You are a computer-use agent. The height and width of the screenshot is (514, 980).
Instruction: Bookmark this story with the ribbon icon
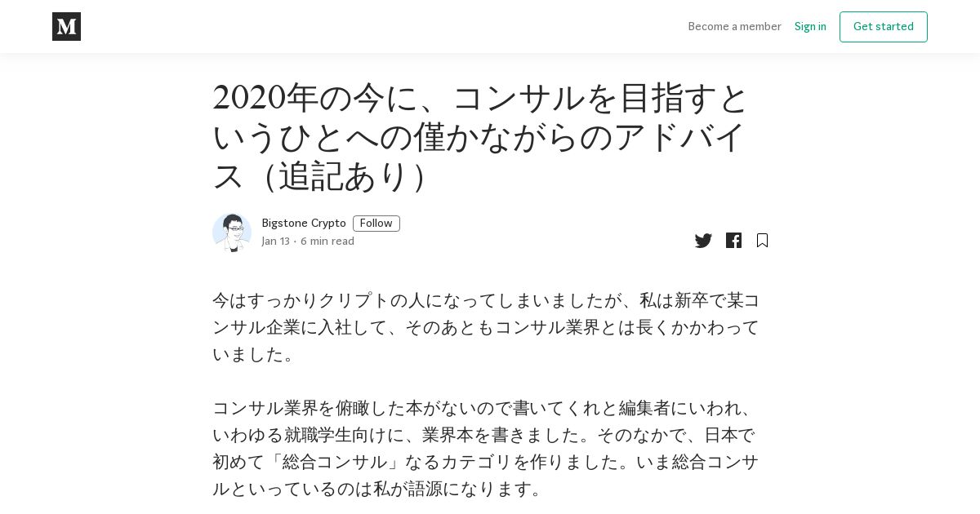pyautogui.click(x=762, y=240)
